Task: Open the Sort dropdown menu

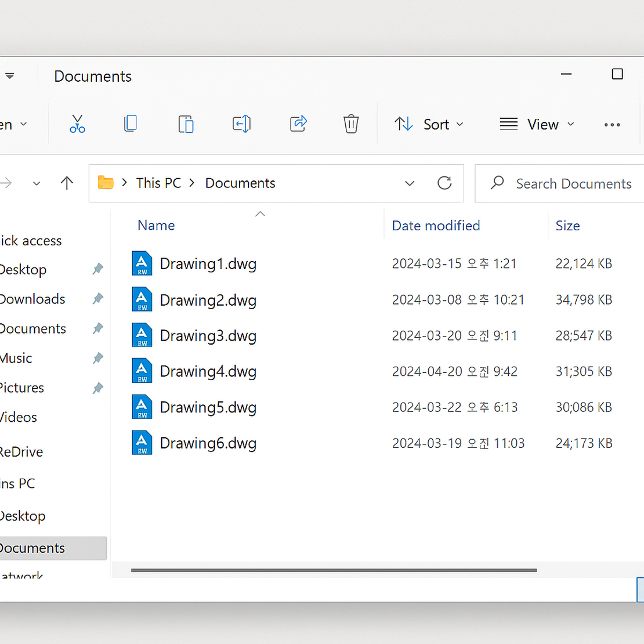Action: 429,124
